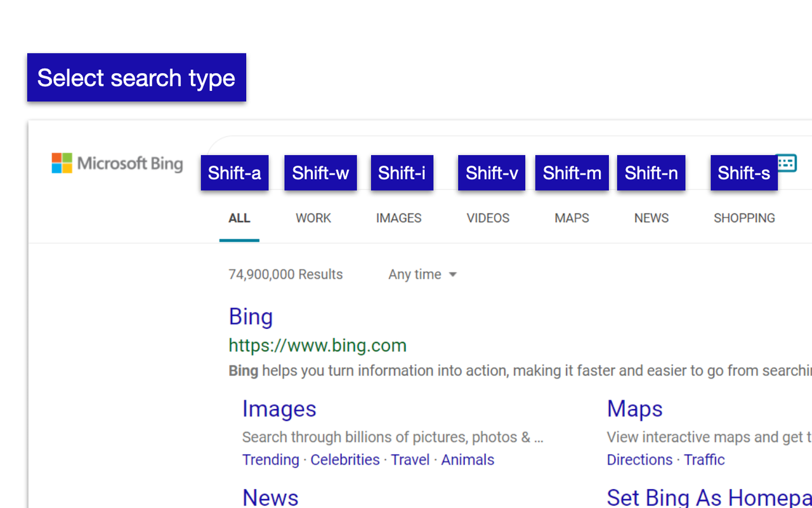Switch to the MAPS search tab
Screen dimensions: 812x508
pos(572,218)
